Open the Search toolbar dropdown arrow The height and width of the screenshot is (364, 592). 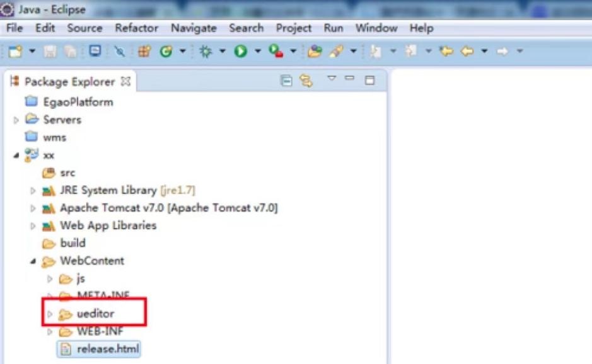[x=353, y=50]
